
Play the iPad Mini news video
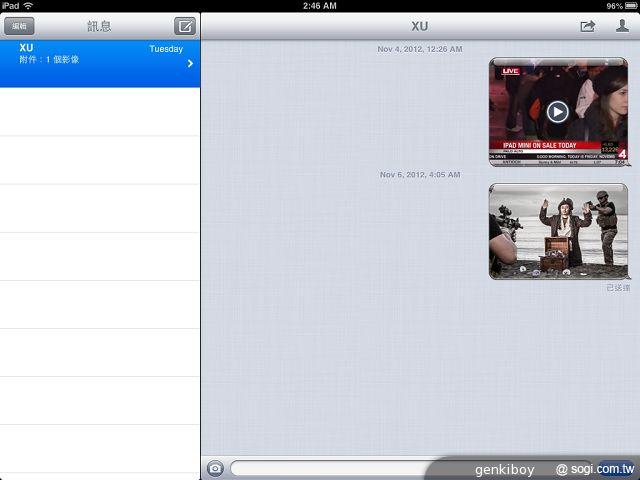[558, 111]
